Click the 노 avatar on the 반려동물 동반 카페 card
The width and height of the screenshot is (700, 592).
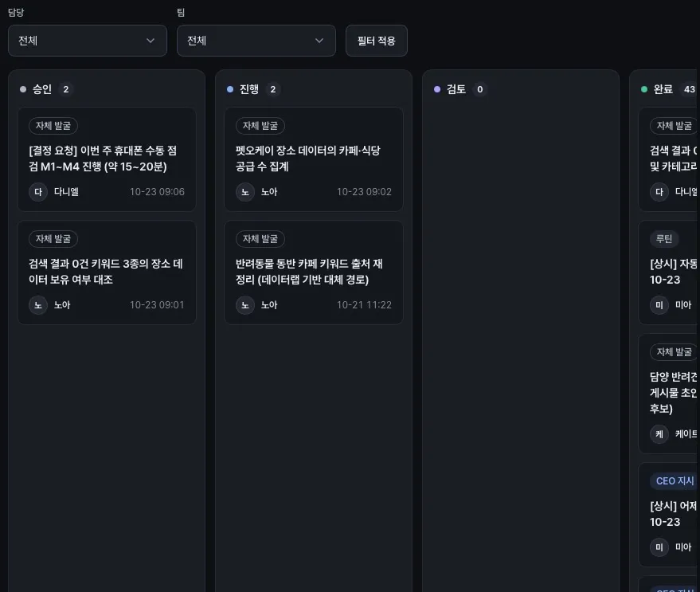click(245, 305)
